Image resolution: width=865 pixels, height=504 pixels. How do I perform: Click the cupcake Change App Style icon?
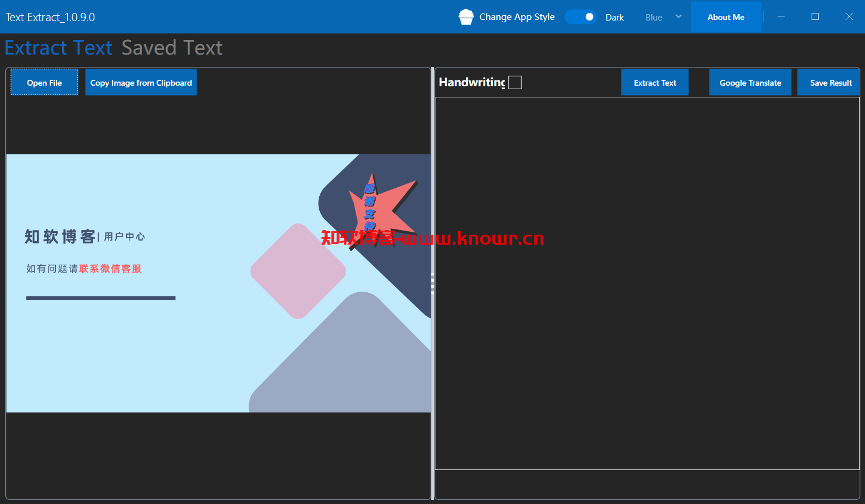466,17
